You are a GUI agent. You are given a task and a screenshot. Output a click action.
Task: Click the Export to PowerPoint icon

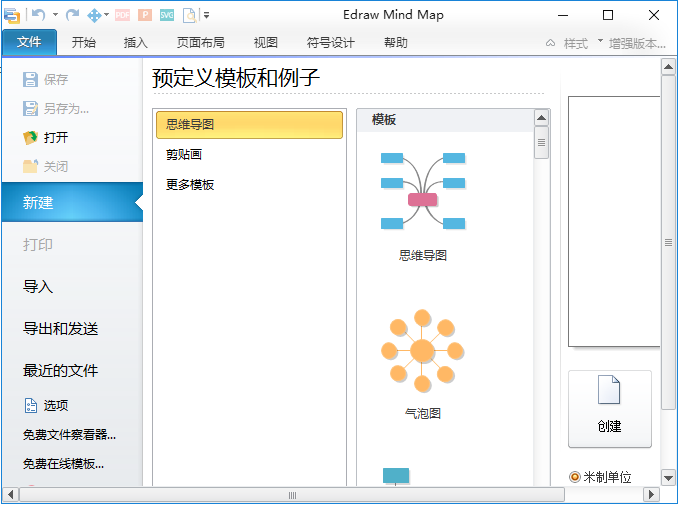[145, 15]
